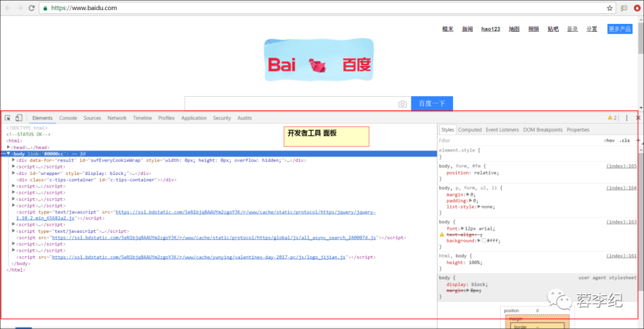Expand the head node in DOM tree
The height and width of the screenshot is (329, 644).
(8, 147)
